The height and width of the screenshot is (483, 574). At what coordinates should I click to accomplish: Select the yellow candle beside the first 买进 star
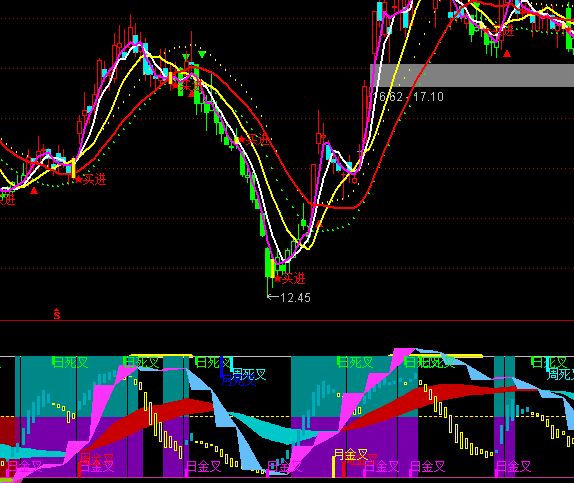pos(73,168)
